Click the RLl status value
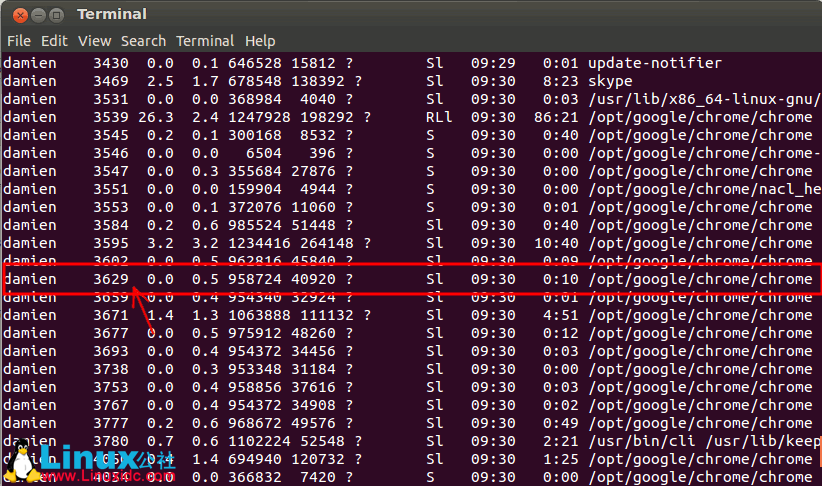 [x=439, y=117]
